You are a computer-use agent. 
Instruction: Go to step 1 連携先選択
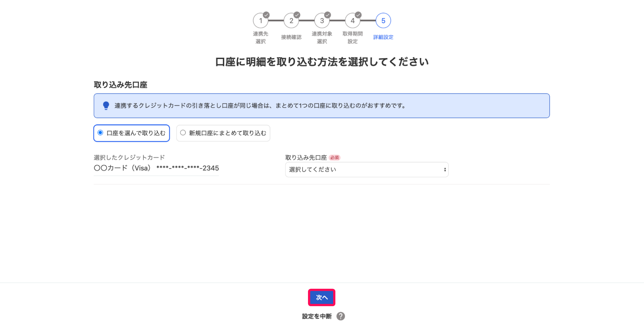point(261,21)
